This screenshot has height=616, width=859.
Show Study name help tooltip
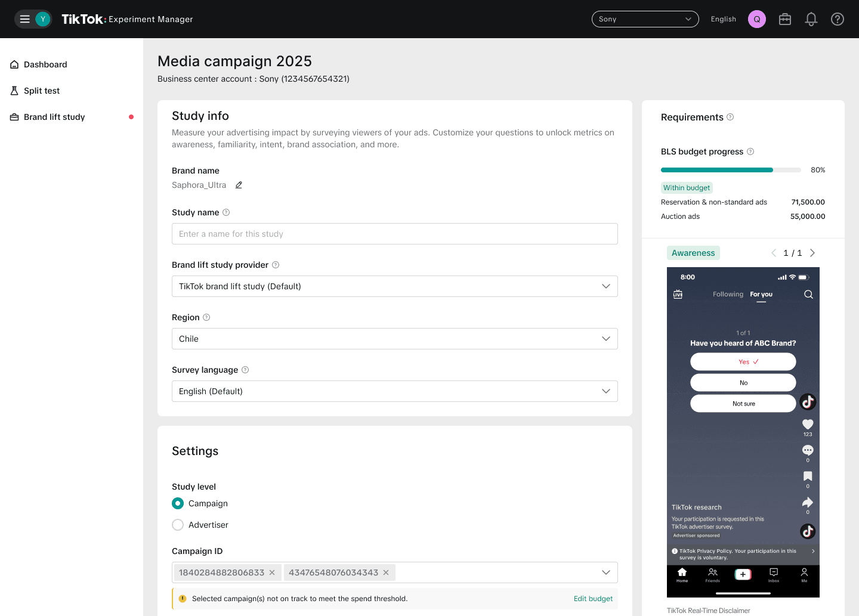point(226,212)
